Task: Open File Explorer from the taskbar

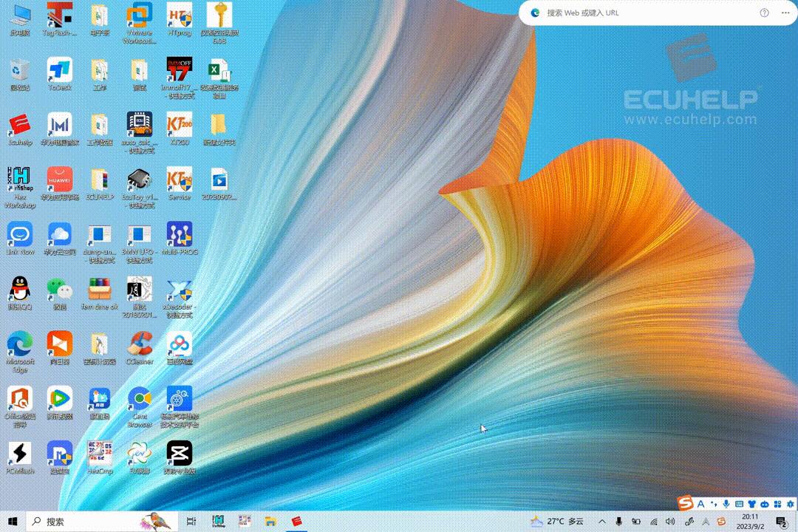Action: point(269,522)
